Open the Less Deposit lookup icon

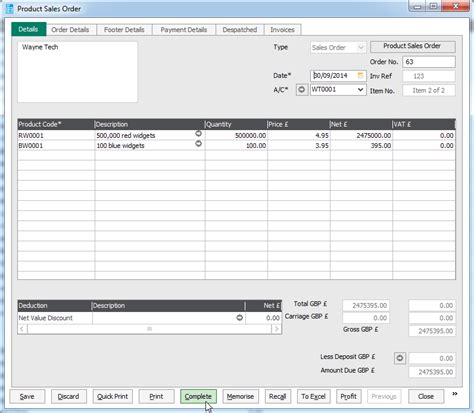click(400, 358)
